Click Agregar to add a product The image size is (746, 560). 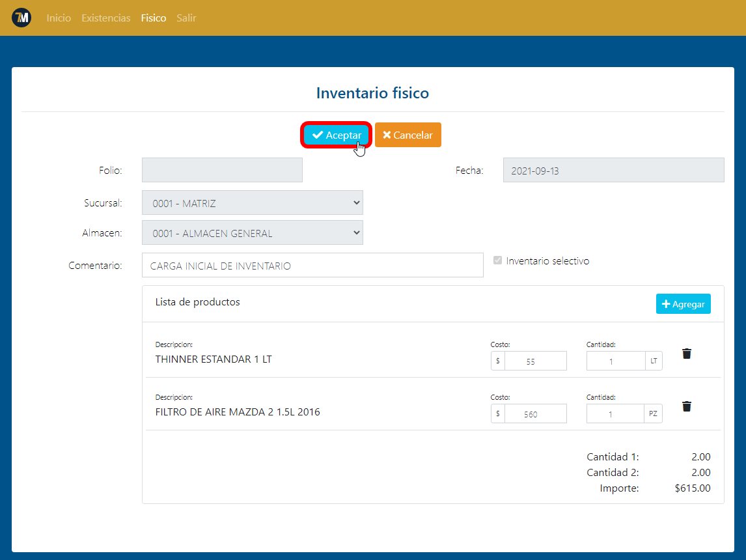tap(683, 304)
